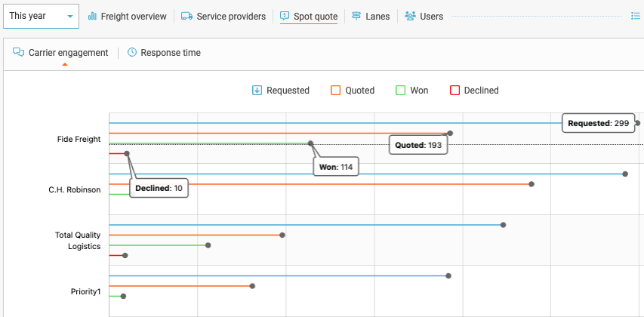Toggle the Requested legend series
The width and height of the screenshot is (644, 317).
point(280,91)
